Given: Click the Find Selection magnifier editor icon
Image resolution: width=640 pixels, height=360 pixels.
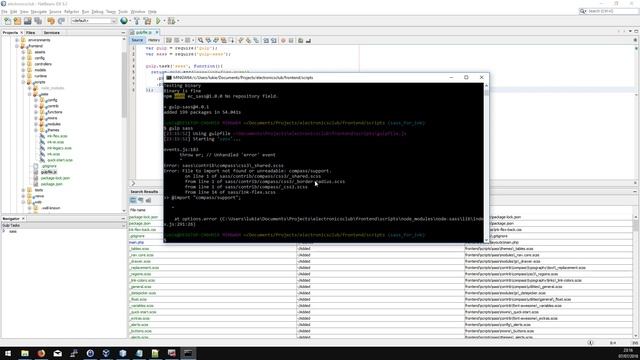Looking at the screenshot, I should point(200,40).
